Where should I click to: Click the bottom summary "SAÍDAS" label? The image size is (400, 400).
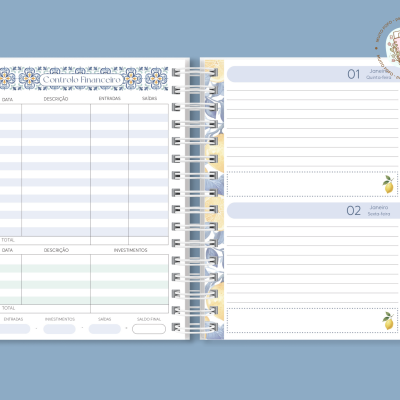(x=104, y=319)
